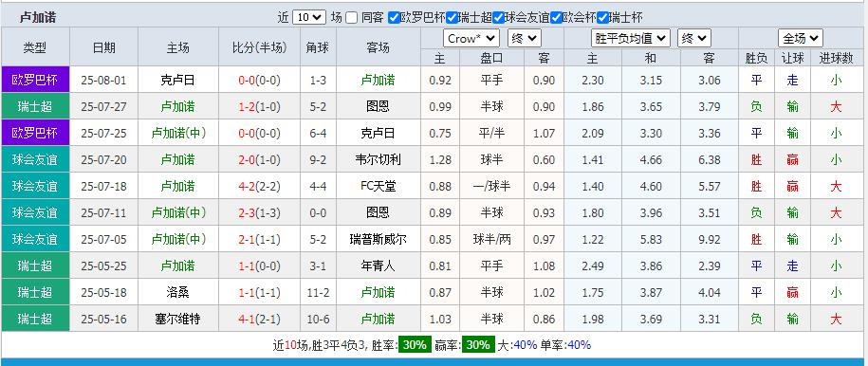The image size is (868, 366).
Task: Click the 4-1(2-1) score against 塞尔维特
Action: point(259,319)
